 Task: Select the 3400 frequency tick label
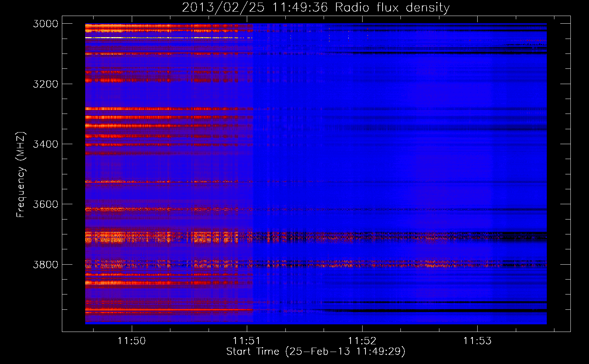46,144
